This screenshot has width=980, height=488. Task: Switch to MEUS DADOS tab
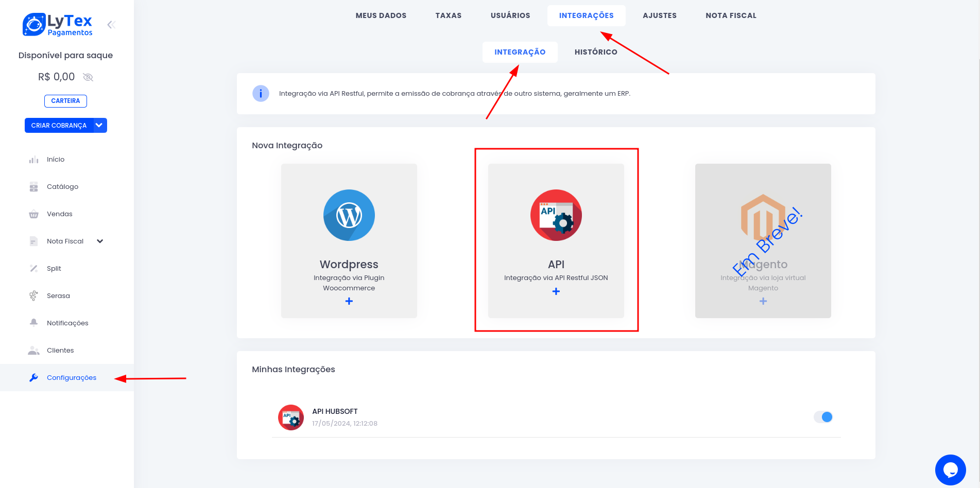coord(381,15)
